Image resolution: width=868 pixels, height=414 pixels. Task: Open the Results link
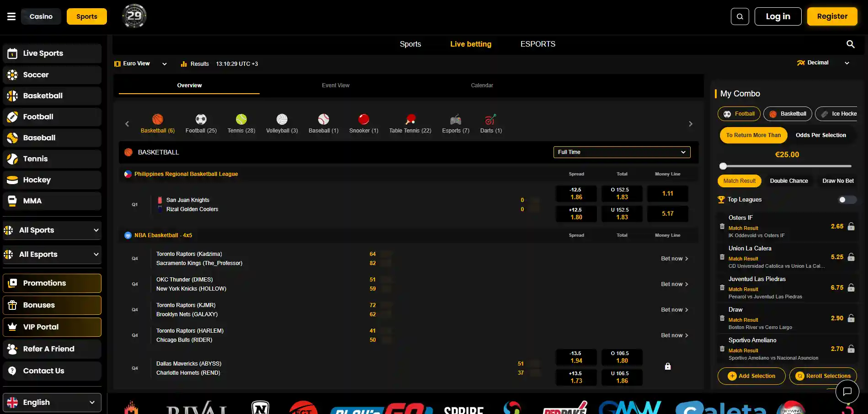coord(195,64)
